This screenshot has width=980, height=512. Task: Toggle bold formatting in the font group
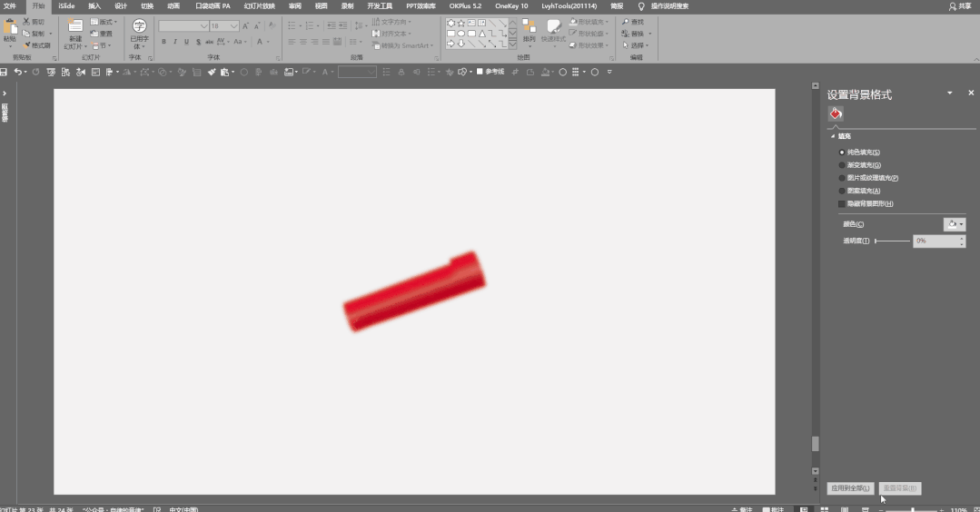click(x=163, y=42)
